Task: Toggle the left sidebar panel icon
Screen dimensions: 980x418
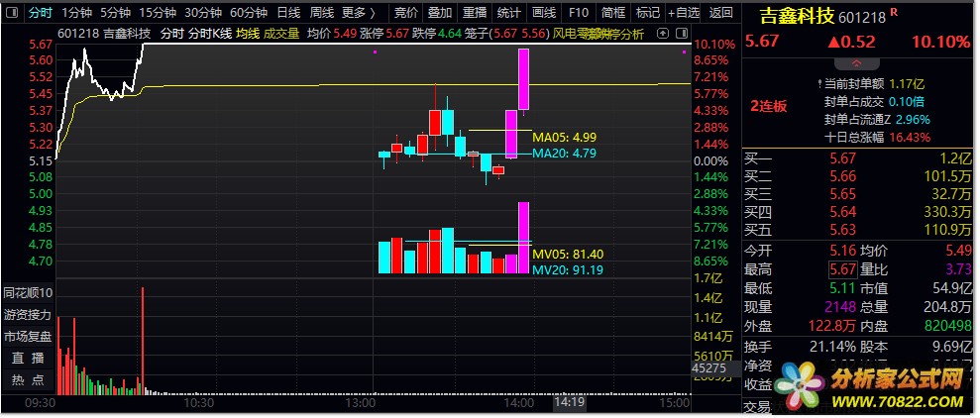Action: click(12, 12)
